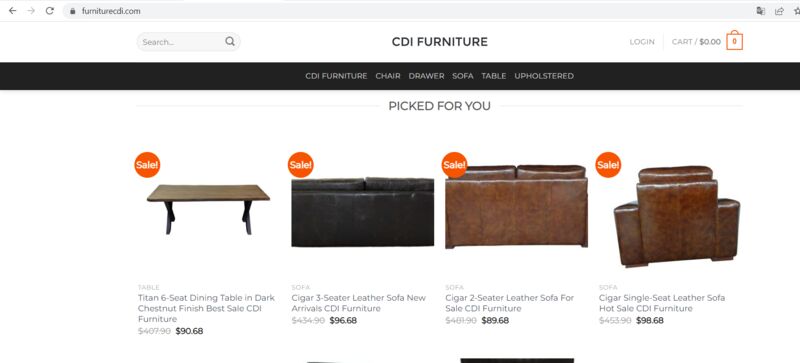Open Cigar 3-Seater Leather Sofa product link

coord(358,303)
